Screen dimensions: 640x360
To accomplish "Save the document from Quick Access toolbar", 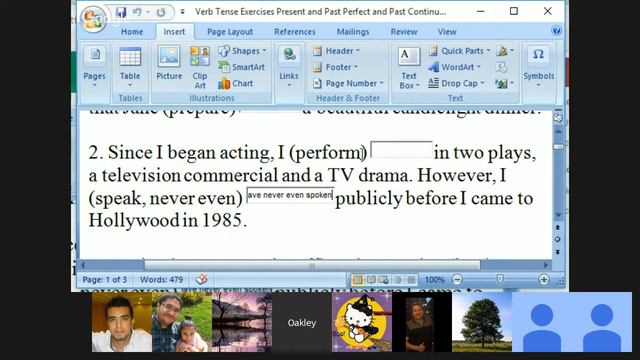I will pyautogui.click(x=120, y=12).
